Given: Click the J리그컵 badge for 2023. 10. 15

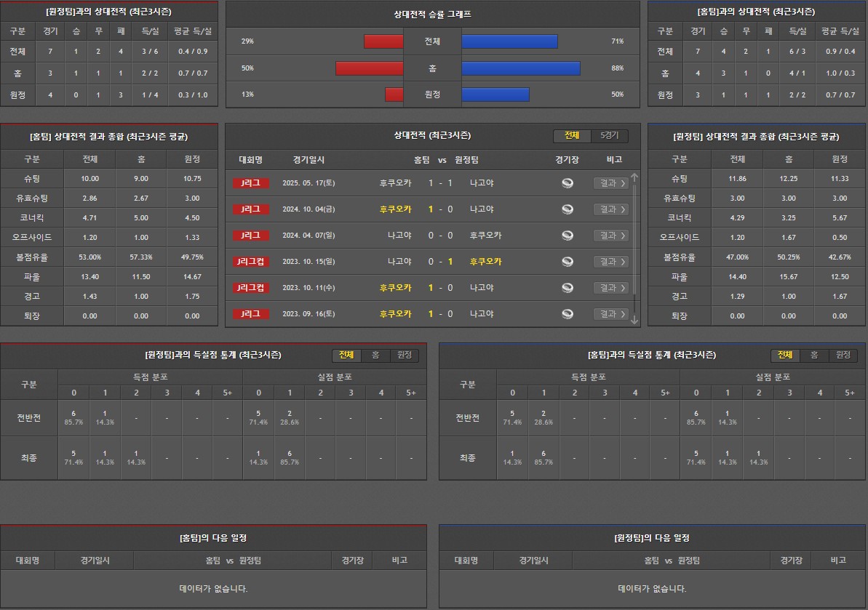Looking at the screenshot, I should pyautogui.click(x=251, y=262).
